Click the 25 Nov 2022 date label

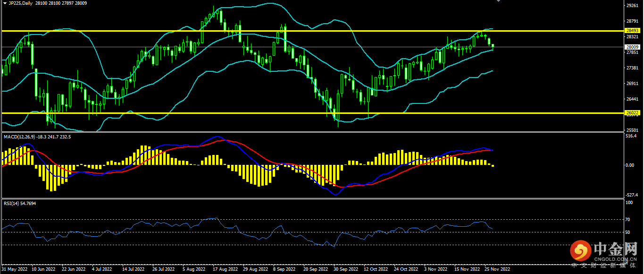[496, 269]
